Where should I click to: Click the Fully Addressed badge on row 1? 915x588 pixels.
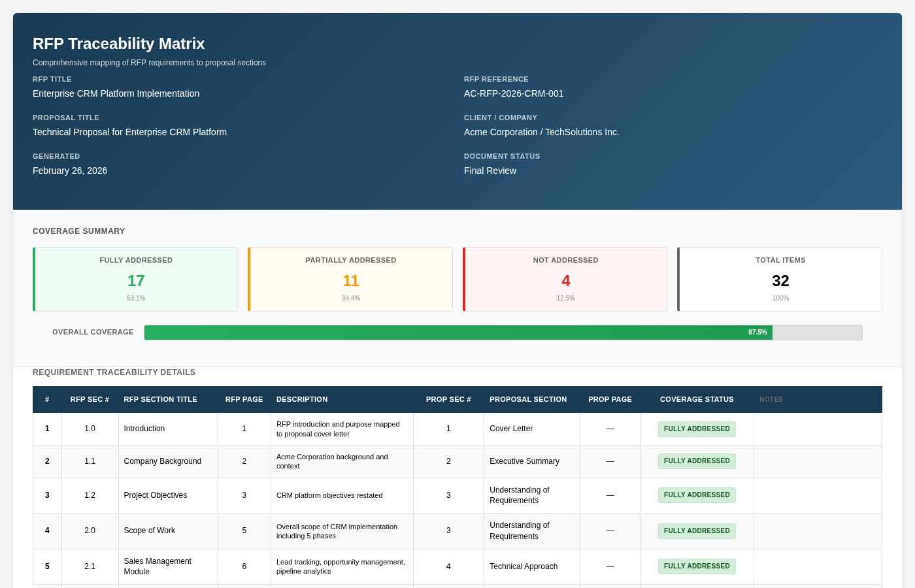[697, 429]
